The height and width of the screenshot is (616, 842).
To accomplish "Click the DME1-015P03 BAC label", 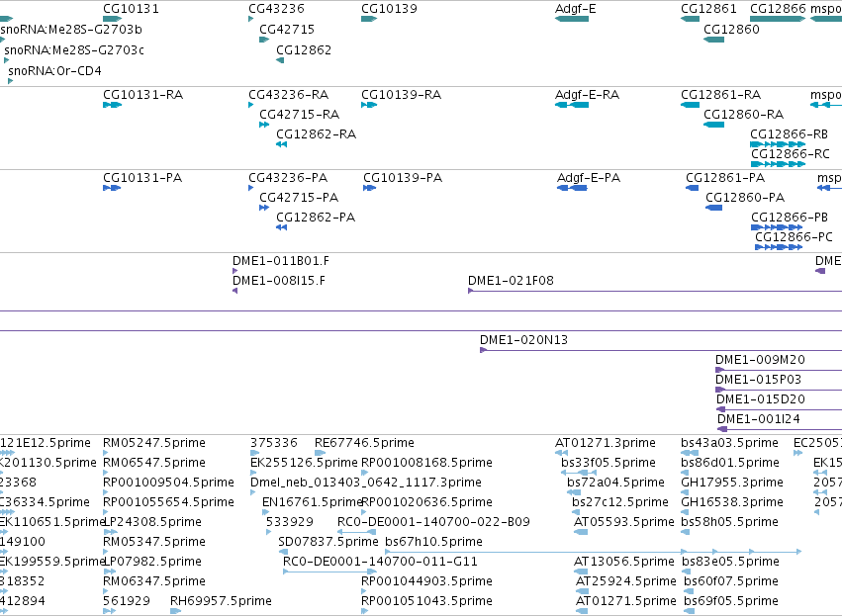I will point(758,380).
